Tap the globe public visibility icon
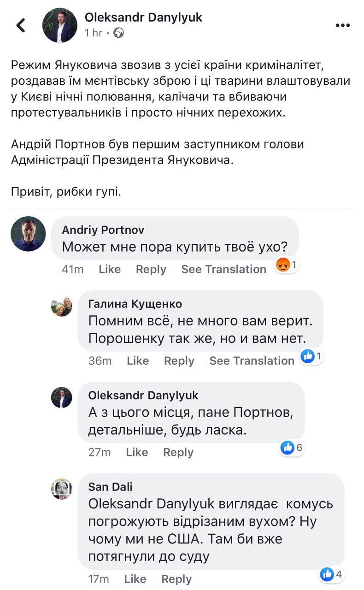This screenshot has width=364, height=590. pyautogui.click(x=118, y=33)
